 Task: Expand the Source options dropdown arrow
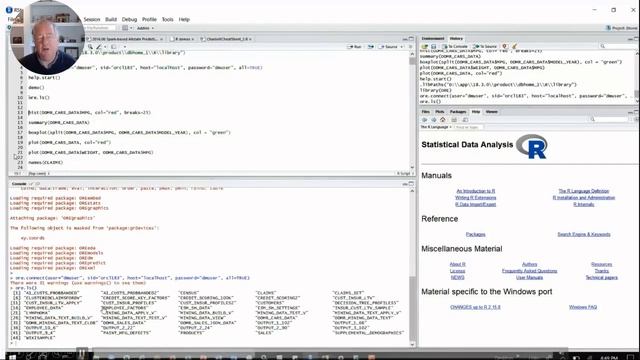click(402, 47)
